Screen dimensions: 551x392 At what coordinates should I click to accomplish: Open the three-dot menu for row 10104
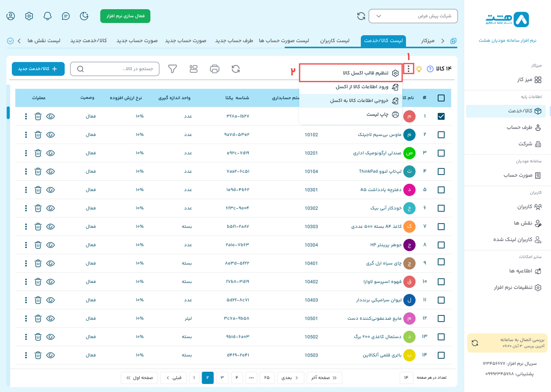(26, 171)
